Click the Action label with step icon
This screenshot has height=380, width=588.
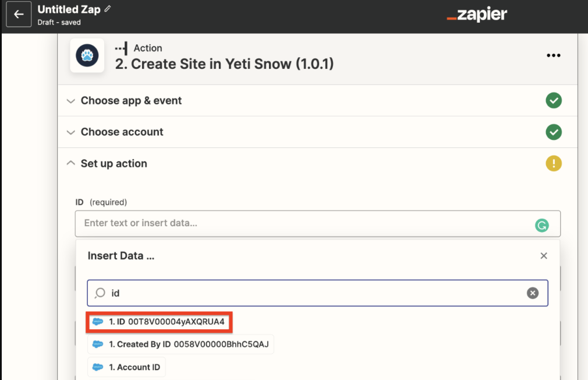[139, 48]
